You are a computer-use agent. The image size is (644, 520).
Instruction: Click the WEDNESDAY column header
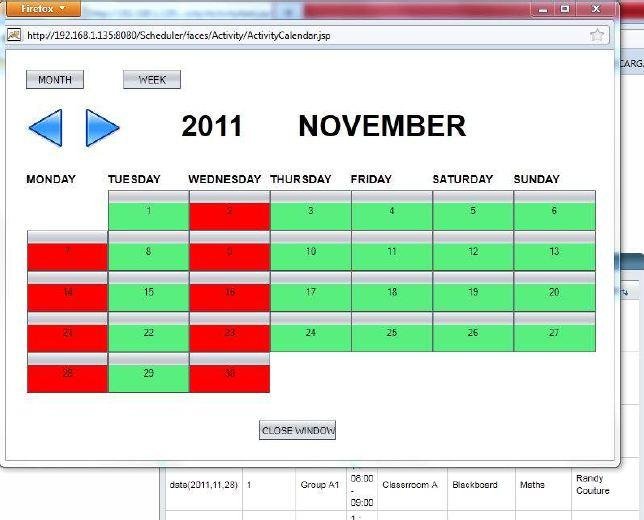tap(225, 179)
